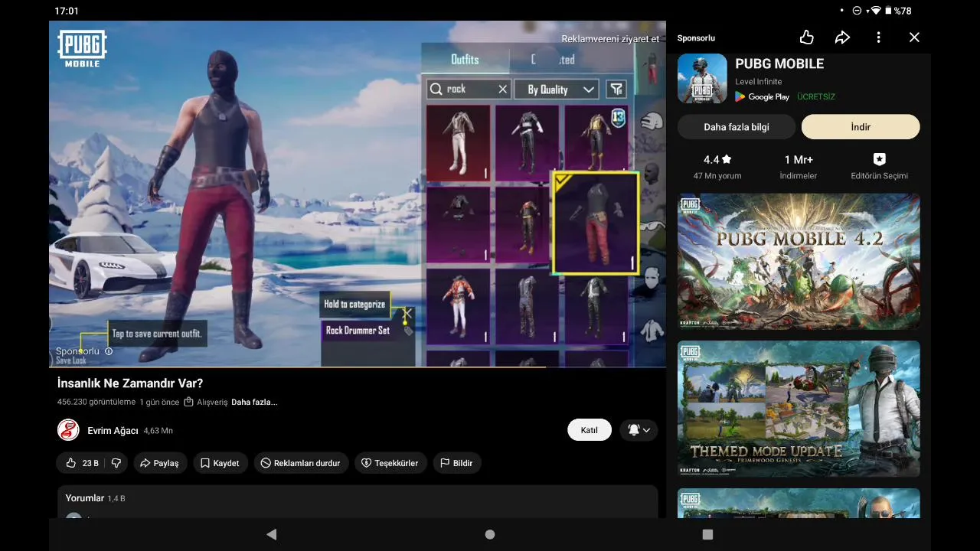980x551 pixels.
Task: Tap the Android back navigation button
Action: (271, 534)
